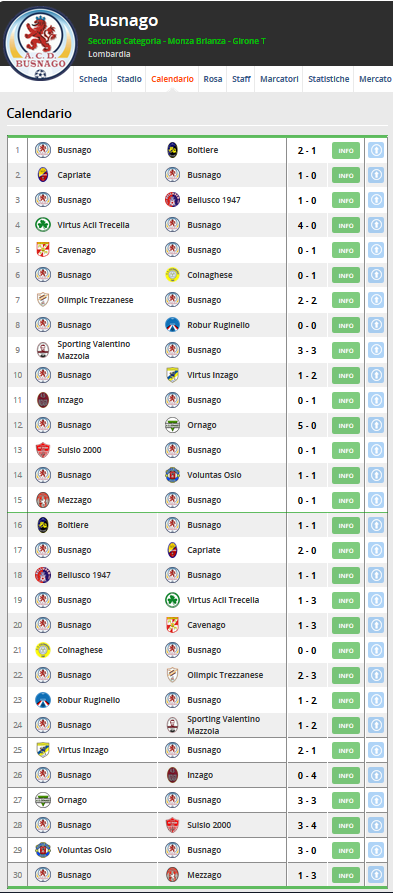Click the Robur Ruginello badge in matchday 8
Screen dimensions: 393x893
173,325
